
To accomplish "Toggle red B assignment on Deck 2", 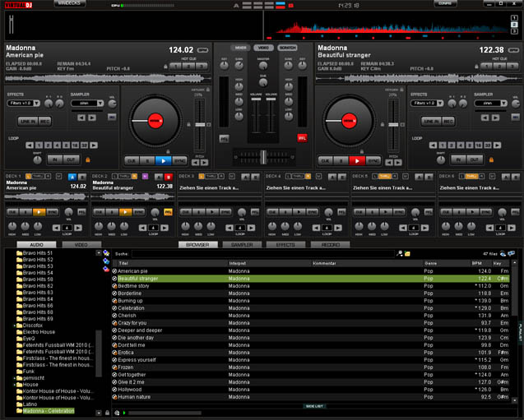I will (x=169, y=177).
